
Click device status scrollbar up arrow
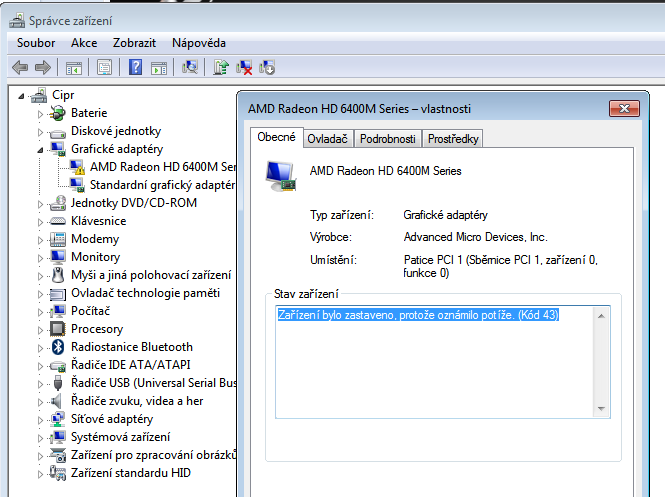click(601, 316)
